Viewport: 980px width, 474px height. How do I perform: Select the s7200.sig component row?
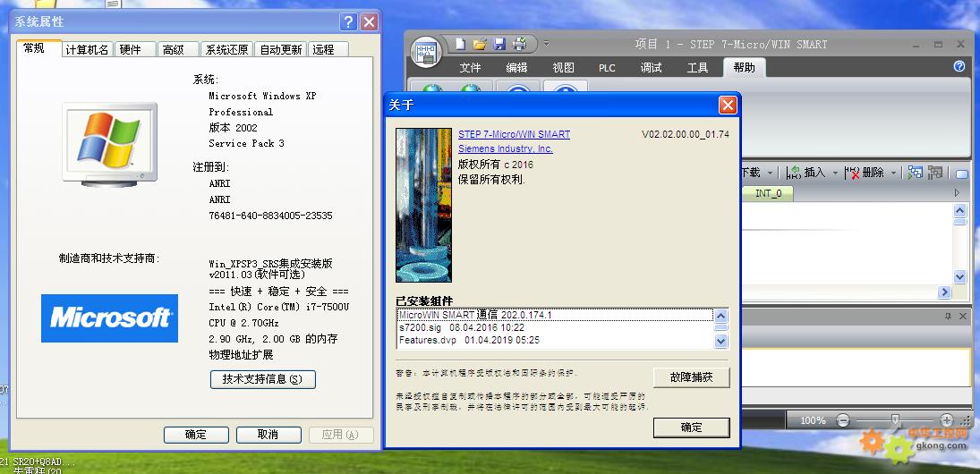[555, 327]
